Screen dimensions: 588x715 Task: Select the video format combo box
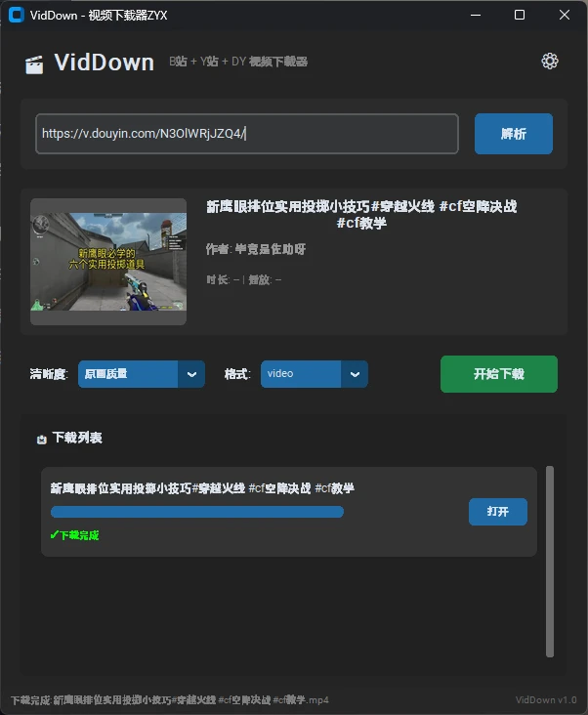(x=315, y=374)
